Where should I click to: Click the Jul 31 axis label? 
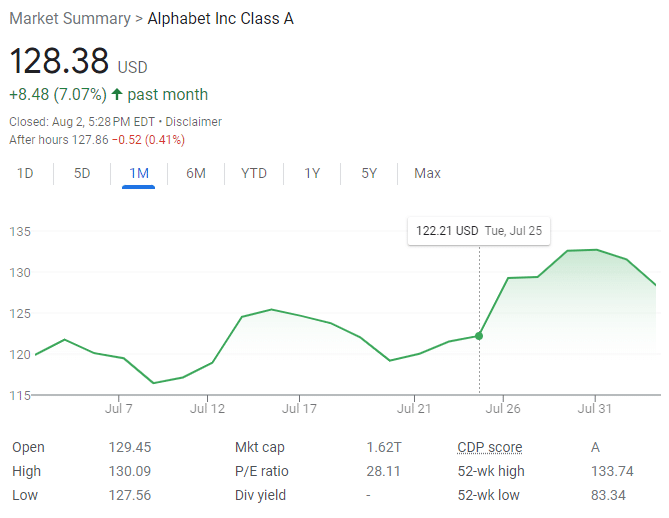click(x=595, y=408)
